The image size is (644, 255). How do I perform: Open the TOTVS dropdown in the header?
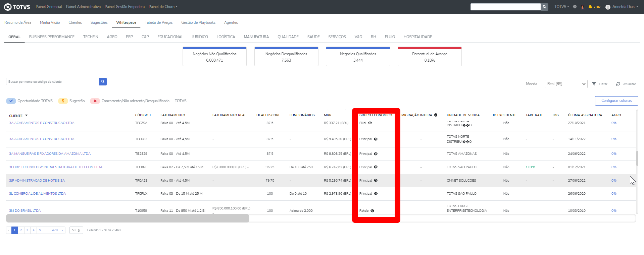pyautogui.click(x=562, y=7)
